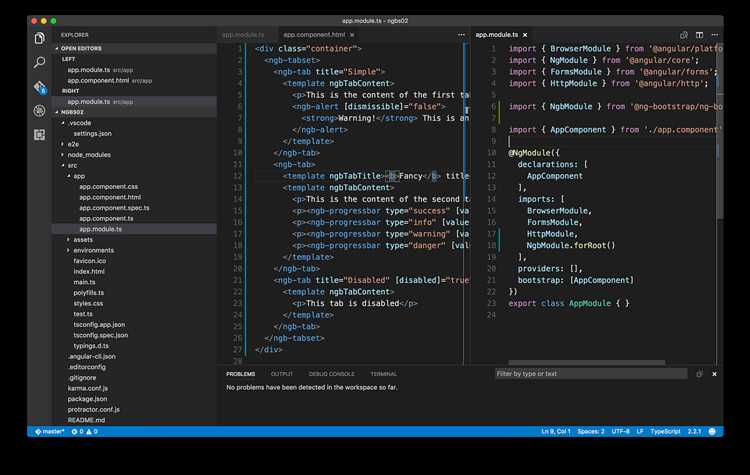Image resolution: width=750 pixels, height=475 pixels.
Task: Open karma.conf.js in file tree
Action: (88, 388)
